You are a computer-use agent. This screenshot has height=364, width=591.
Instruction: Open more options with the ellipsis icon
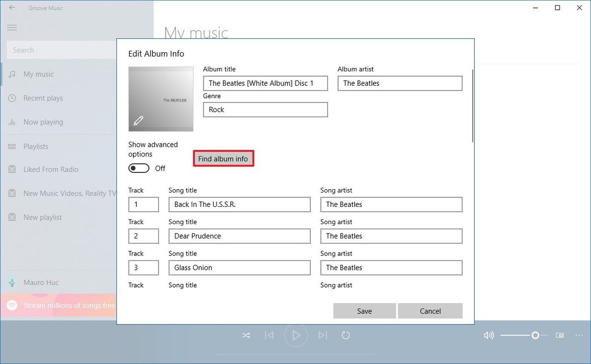(x=579, y=335)
